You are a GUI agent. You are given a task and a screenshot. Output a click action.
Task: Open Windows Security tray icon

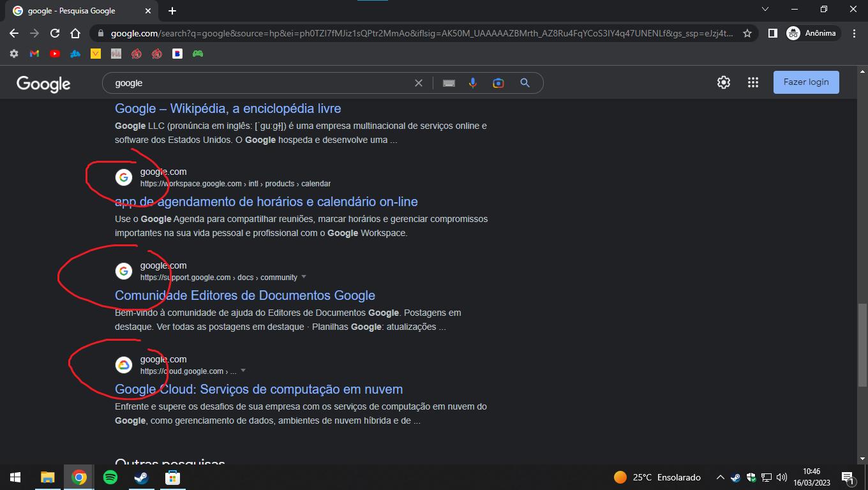[751, 477]
